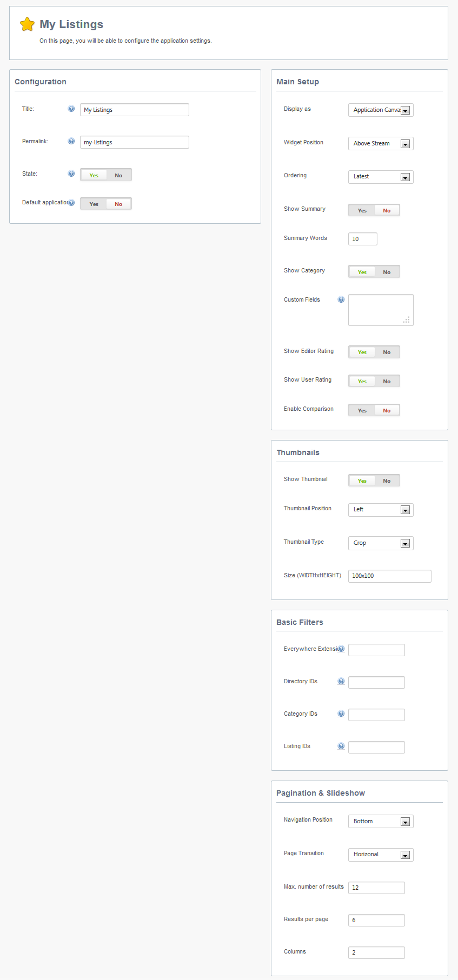Viewport: 458px width, 980px height.
Task: Open the Thumbnail Type Crop dropdown
Action: tap(381, 543)
